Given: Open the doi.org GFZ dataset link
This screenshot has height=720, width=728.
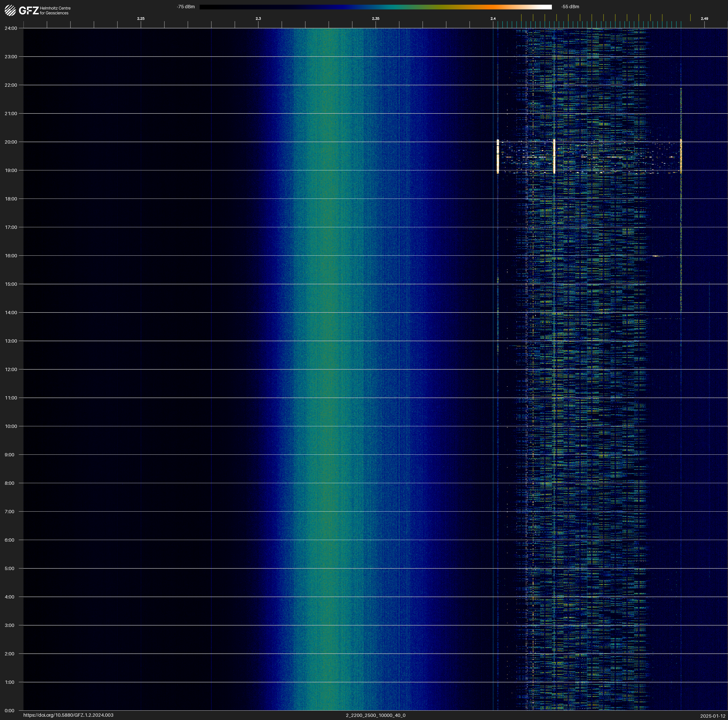Looking at the screenshot, I should click(x=68, y=715).
